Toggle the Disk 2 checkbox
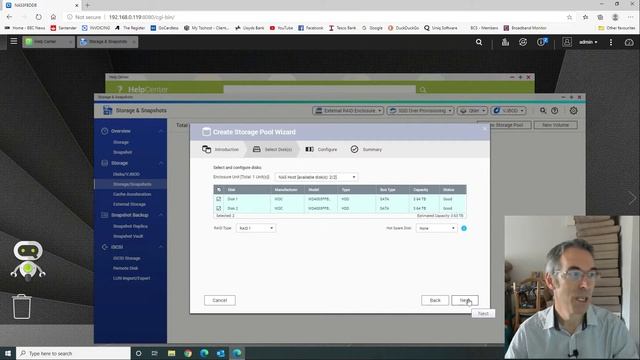This screenshot has width=640, height=360. [x=218, y=208]
